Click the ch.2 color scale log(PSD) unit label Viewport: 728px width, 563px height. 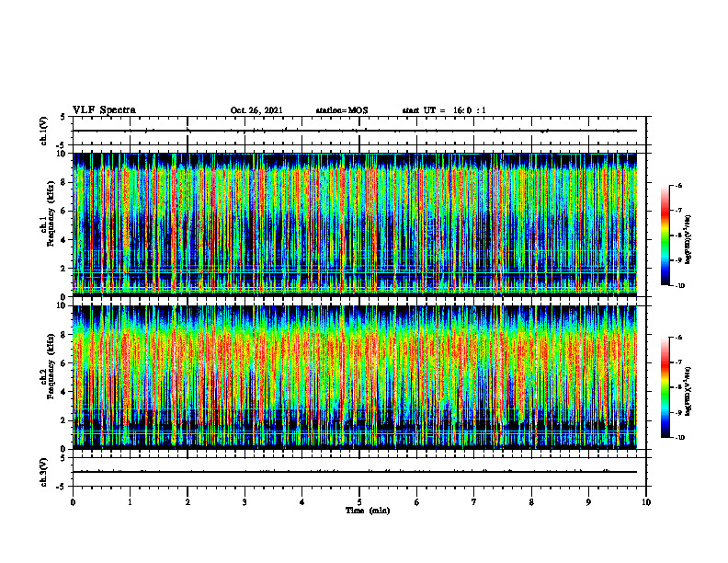pyautogui.click(x=688, y=392)
